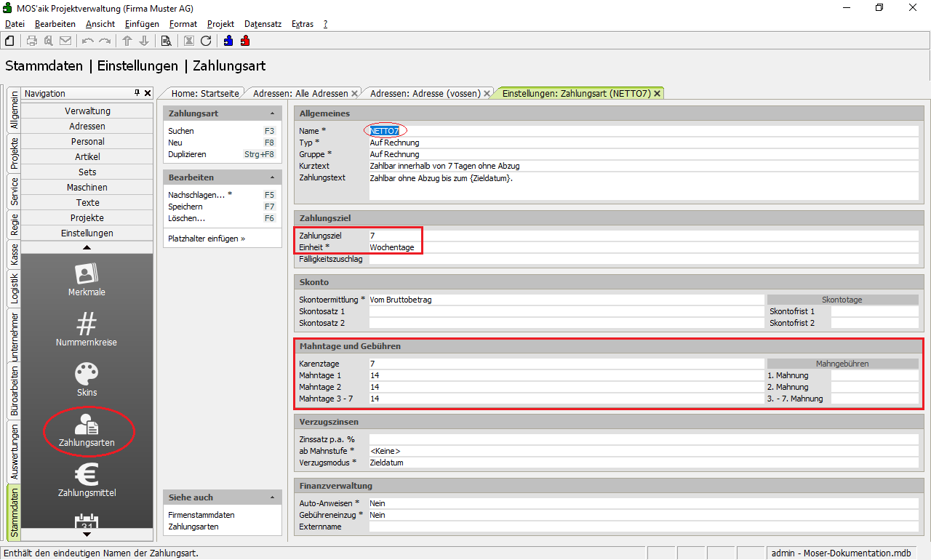The width and height of the screenshot is (931, 560).
Task: Collapse the Bearbeiten task panel
Action: click(272, 178)
